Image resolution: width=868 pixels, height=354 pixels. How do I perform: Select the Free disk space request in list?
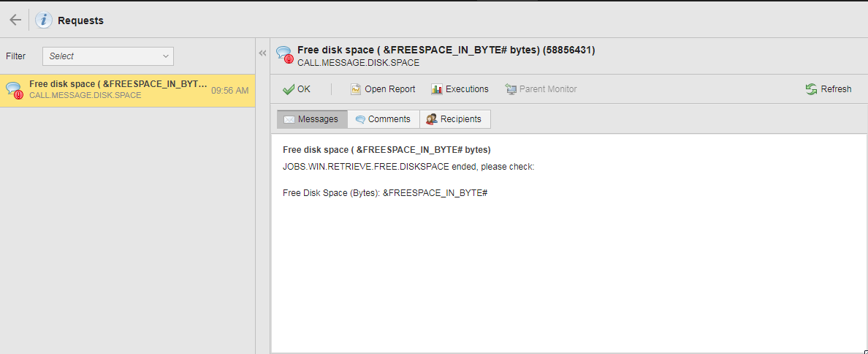(x=127, y=90)
